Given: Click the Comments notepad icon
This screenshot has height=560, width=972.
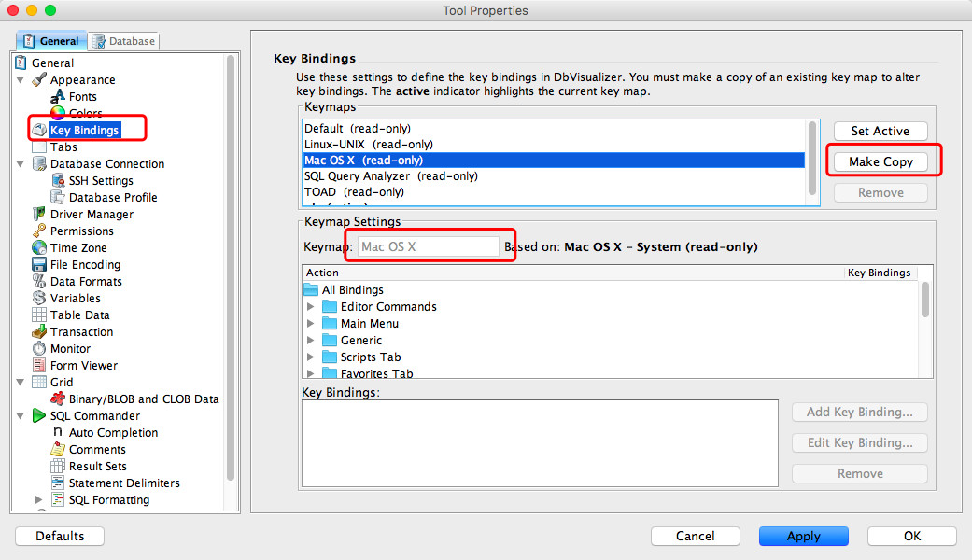Looking at the screenshot, I should tap(58, 449).
